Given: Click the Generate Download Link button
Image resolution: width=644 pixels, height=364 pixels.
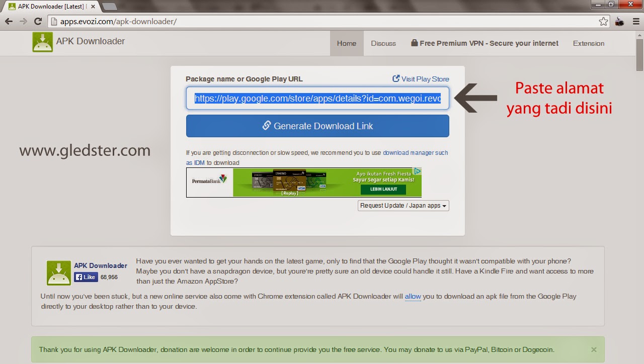Looking at the screenshot, I should tap(317, 126).
